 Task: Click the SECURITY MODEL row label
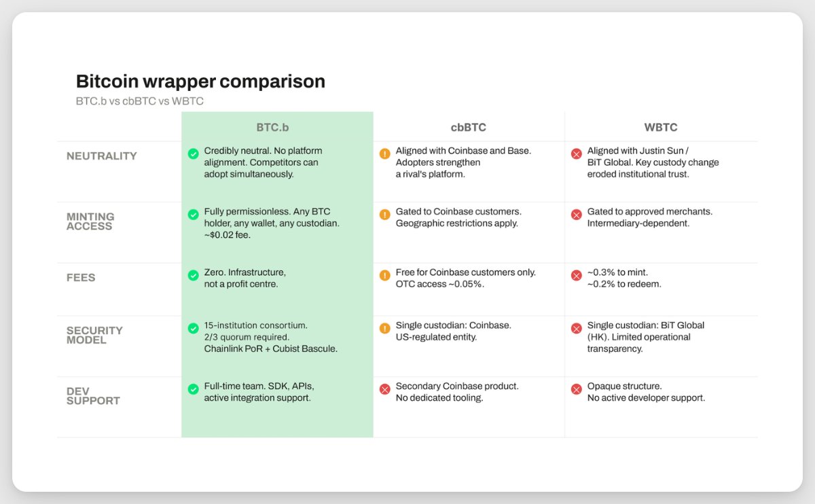pyautogui.click(x=94, y=335)
